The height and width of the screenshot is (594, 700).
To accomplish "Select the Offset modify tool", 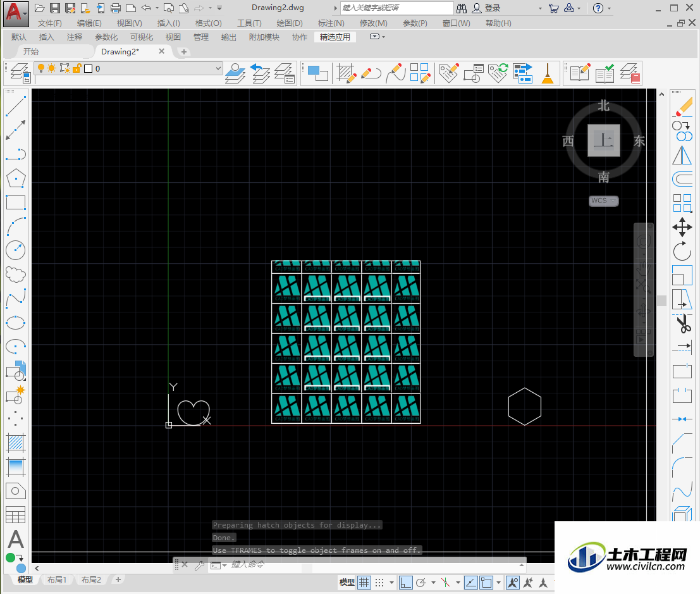I will click(682, 180).
